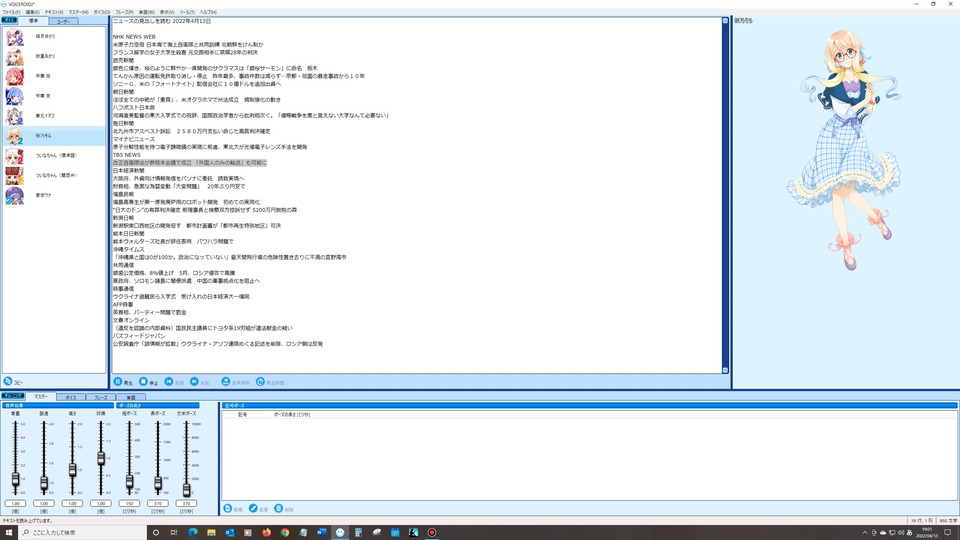Click the 抑揚 intonation slider handle
The height and width of the screenshot is (540, 960).
pos(101,458)
